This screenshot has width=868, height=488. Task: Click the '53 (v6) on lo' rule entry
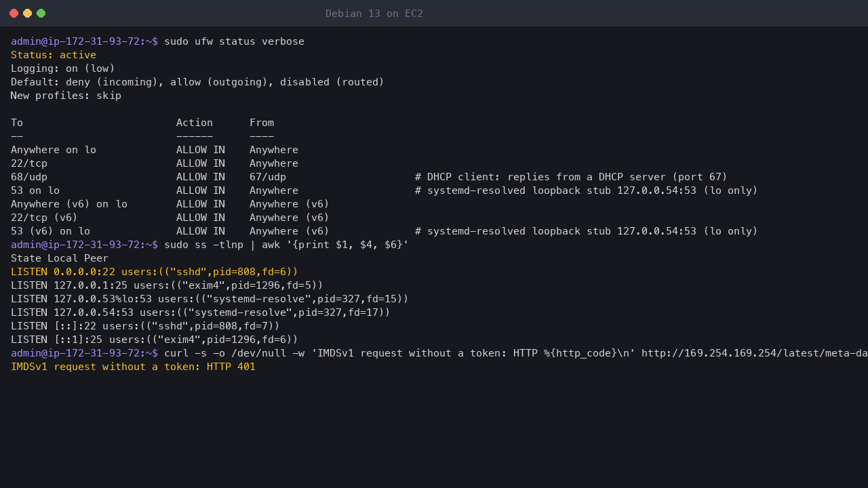[x=50, y=231]
